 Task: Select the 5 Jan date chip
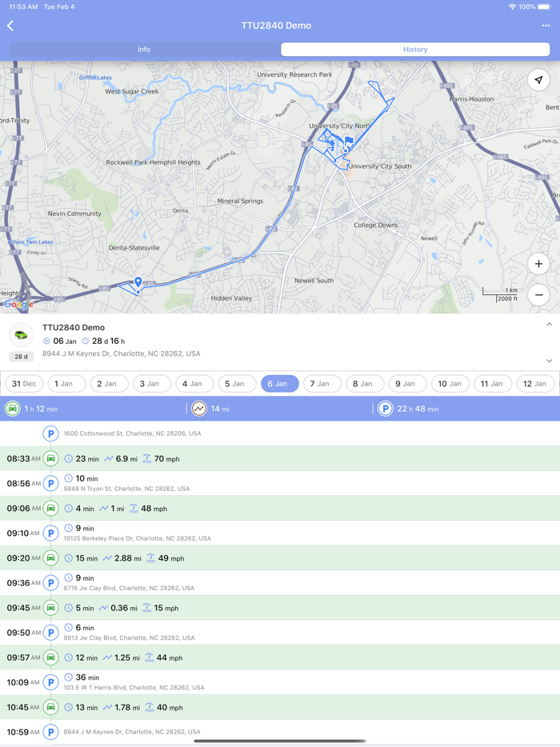point(238,384)
